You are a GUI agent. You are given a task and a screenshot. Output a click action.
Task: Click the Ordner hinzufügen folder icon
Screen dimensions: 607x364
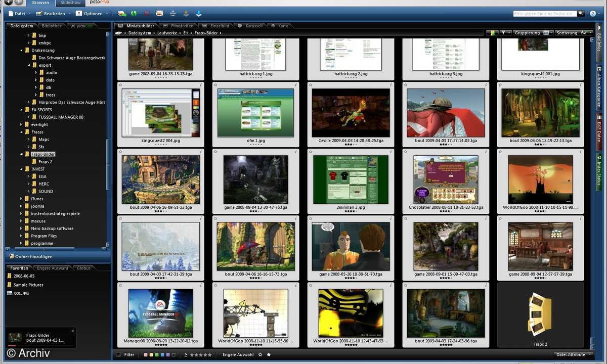point(11,257)
